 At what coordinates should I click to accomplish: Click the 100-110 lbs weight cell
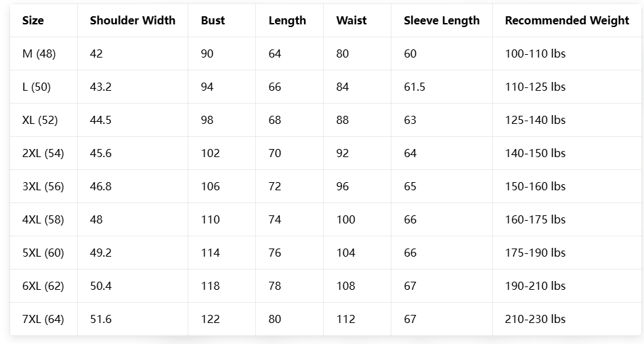click(535, 53)
